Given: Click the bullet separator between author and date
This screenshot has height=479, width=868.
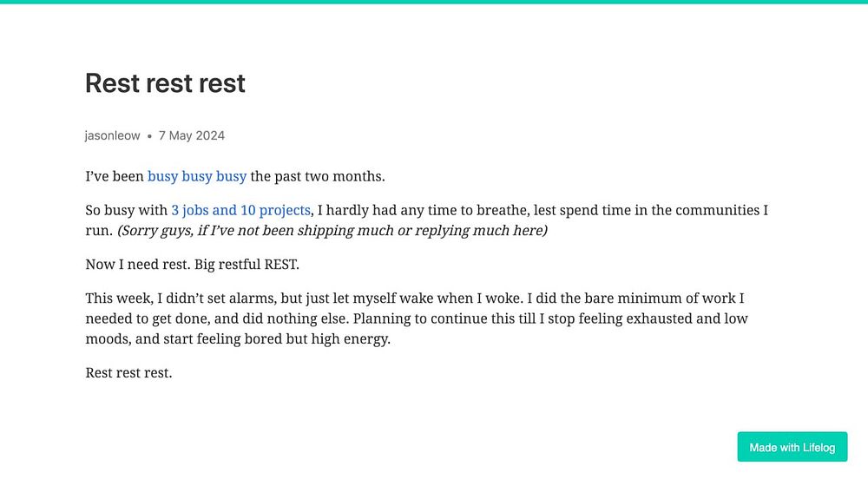Looking at the screenshot, I should (x=149, y=136).
